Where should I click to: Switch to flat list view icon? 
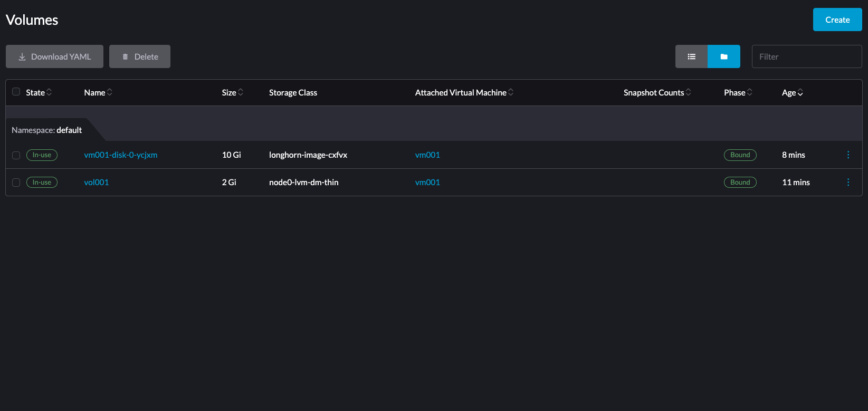click(691, 56)
